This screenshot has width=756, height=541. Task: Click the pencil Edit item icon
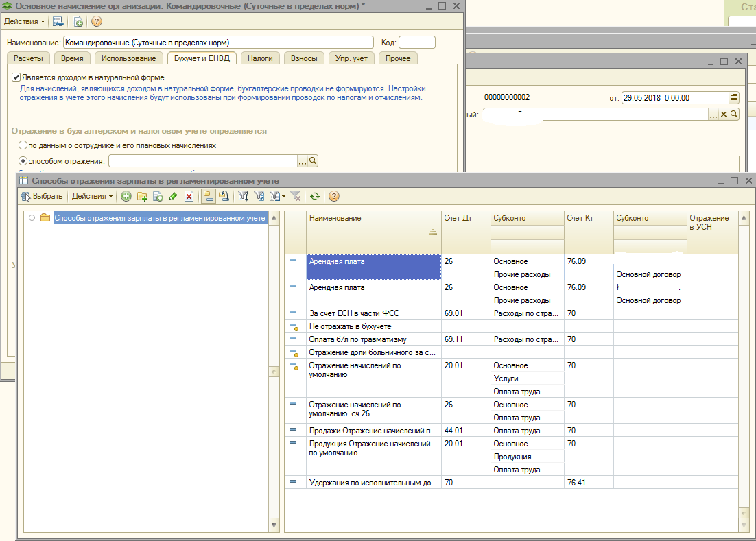(173, 196)
